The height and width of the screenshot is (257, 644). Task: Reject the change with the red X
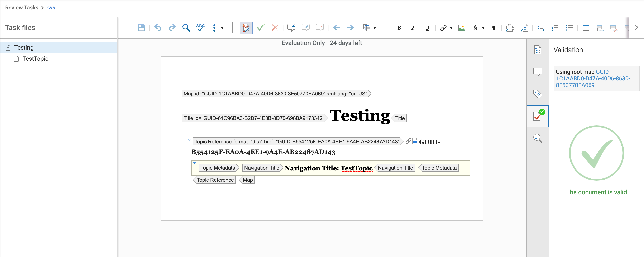[275, 28]
